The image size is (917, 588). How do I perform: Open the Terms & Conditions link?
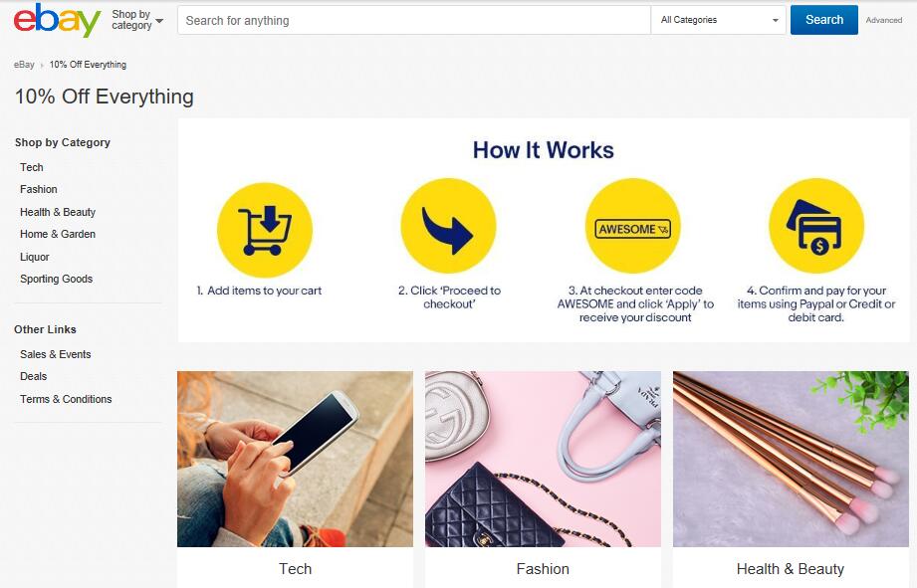66,399
